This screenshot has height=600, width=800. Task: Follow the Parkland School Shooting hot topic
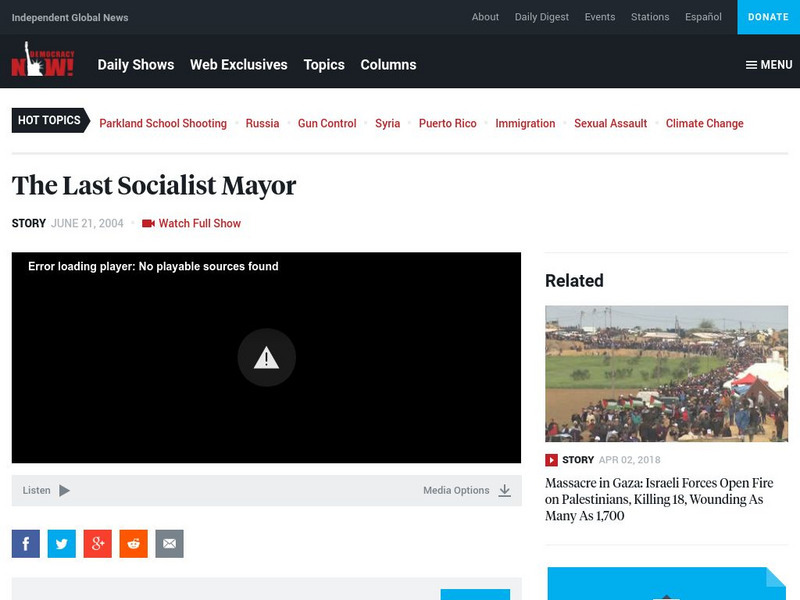164,123
